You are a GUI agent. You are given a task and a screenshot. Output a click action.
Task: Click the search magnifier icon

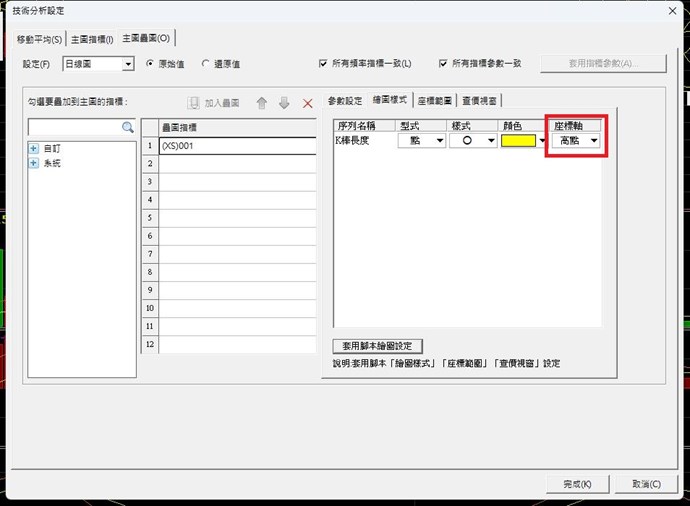point(127,128)
